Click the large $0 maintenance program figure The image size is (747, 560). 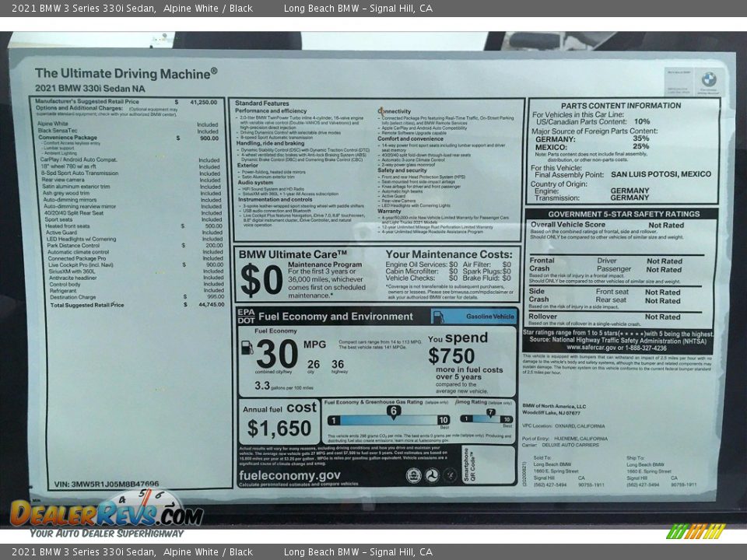point(261,281)
